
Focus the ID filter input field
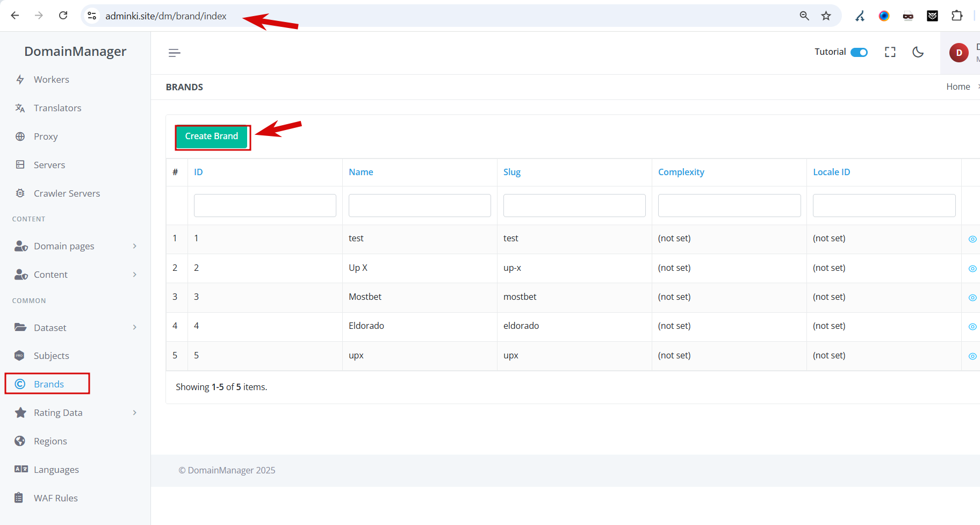[x=265, y=205]
